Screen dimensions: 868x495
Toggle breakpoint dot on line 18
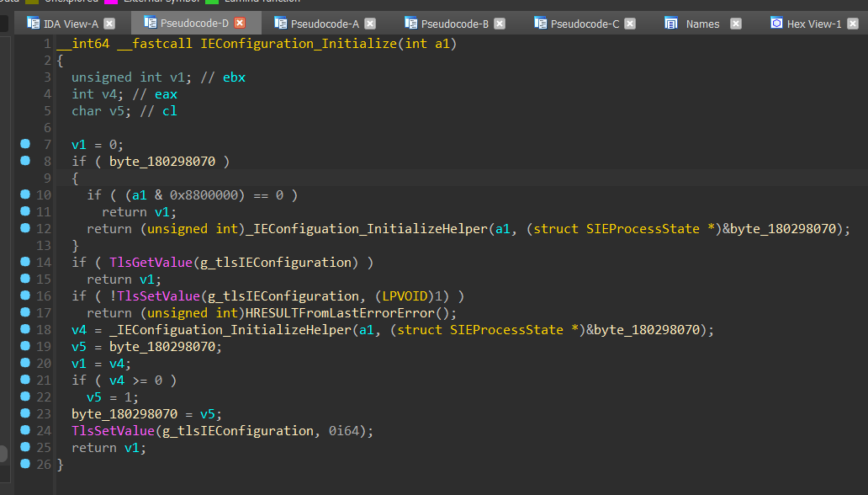(25, 329)
